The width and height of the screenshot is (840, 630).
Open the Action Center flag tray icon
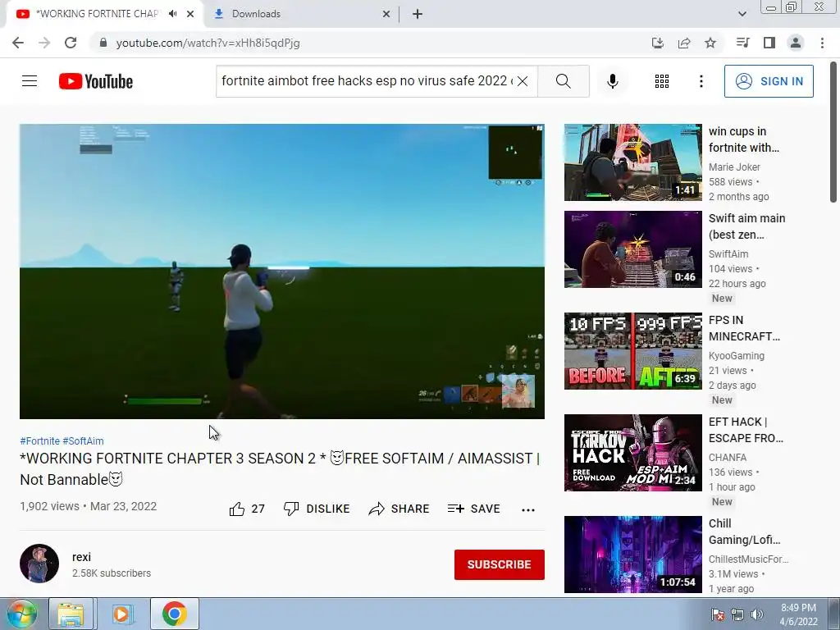coord(717,614)
